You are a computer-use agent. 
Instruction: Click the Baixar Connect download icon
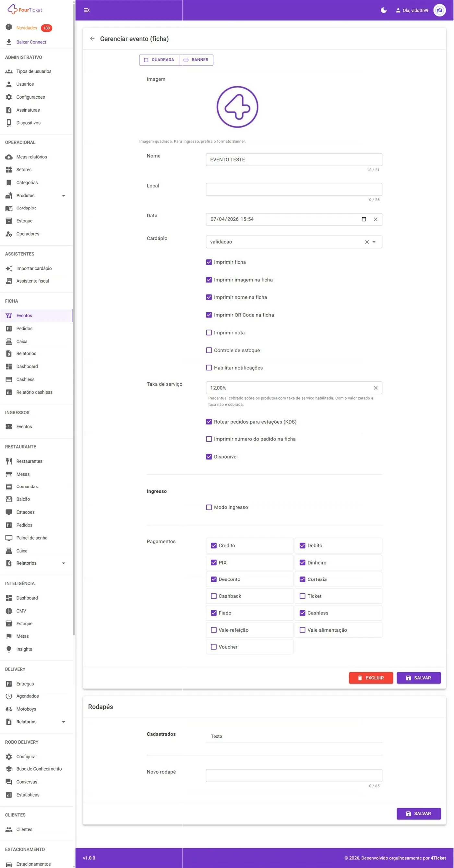9,42
